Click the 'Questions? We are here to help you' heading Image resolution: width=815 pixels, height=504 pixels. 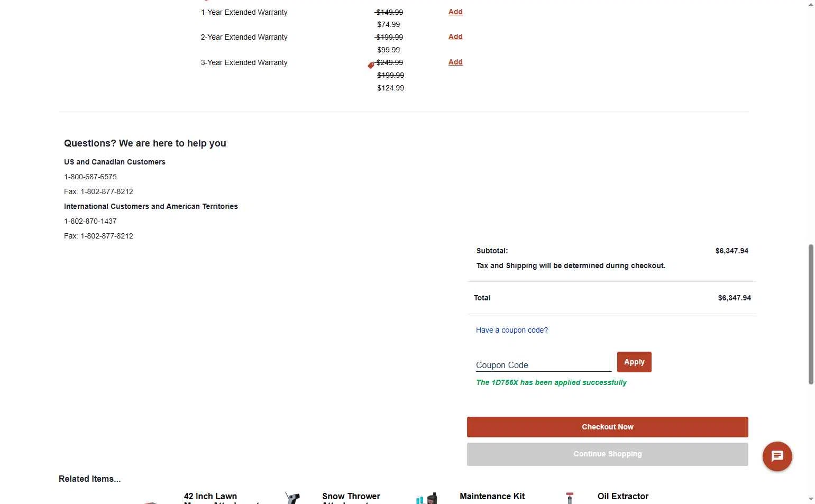pos(145,143)
